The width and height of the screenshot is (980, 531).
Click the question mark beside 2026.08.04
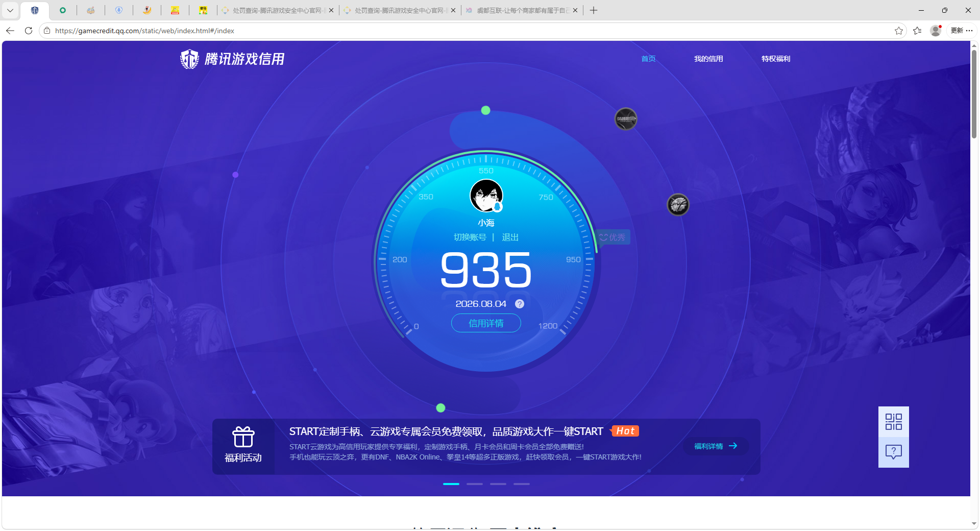coord(520,304)
